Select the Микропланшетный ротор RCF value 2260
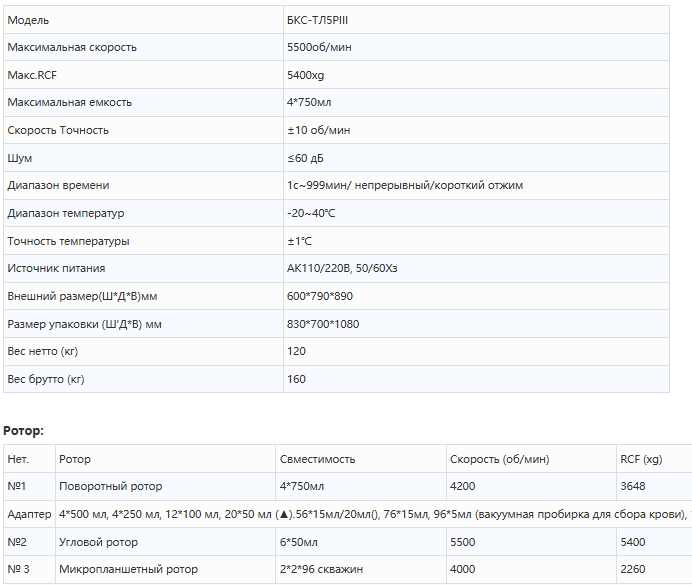 pyautogui.click(x=632, y=569)
